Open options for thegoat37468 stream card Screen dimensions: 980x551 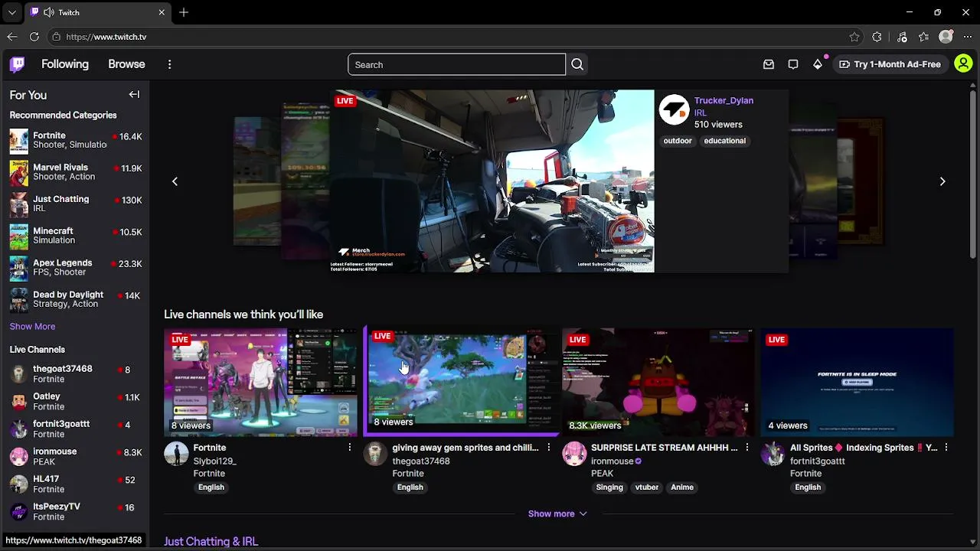pyautogui.click(x=548, y=448)
